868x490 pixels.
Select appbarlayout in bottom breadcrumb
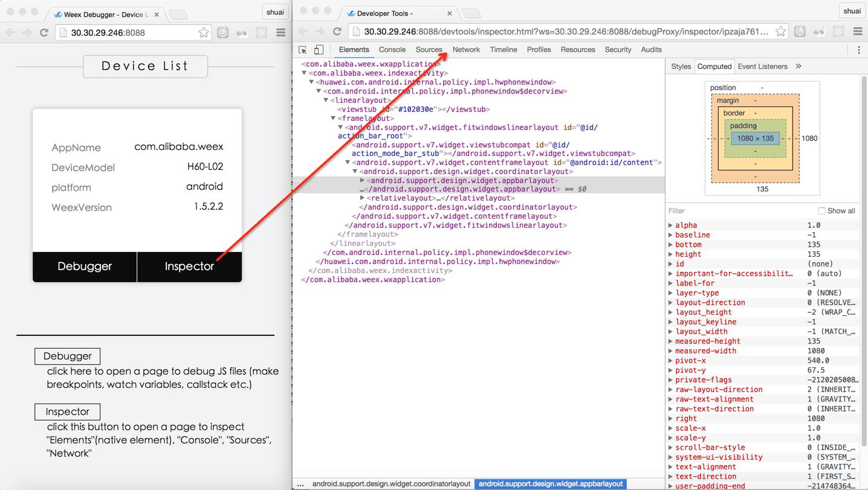[x=551, y=484]
